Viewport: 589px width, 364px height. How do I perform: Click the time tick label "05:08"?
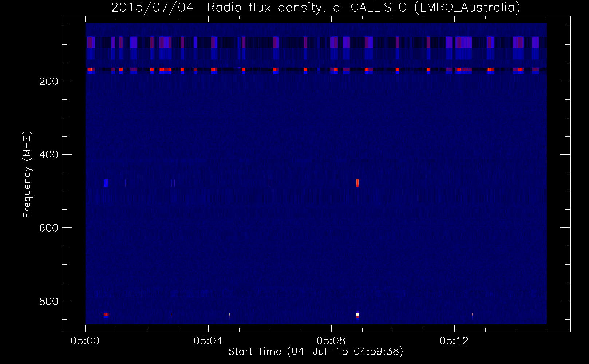(x=331, y=341)
